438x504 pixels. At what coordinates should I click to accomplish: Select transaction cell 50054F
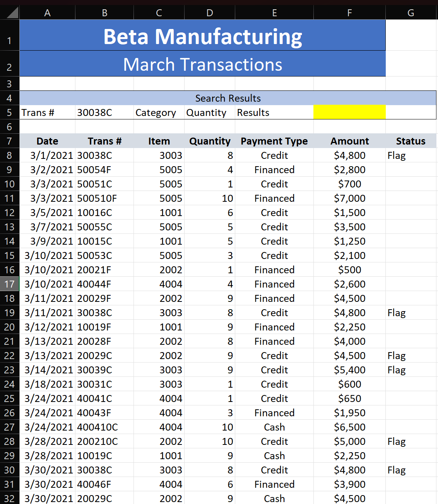[x=104, y=170]
